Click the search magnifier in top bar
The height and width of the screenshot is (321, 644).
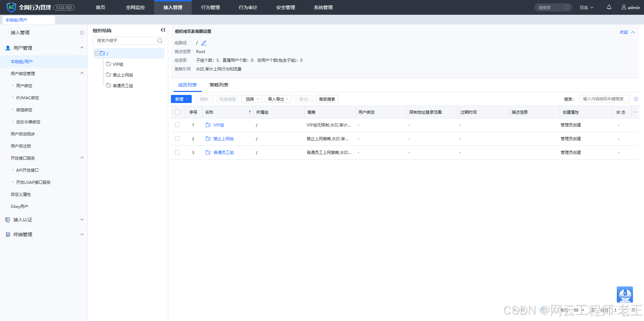point(566,7)
